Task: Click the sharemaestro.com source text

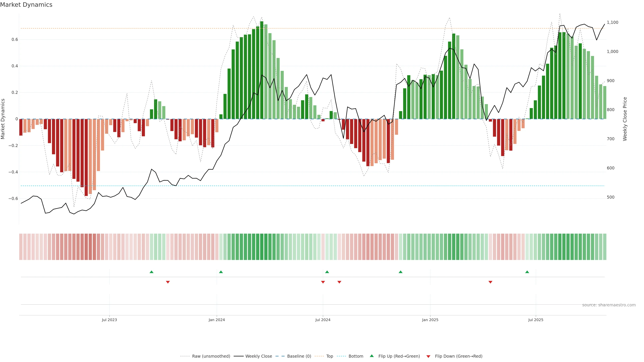Action: coord(609,305)
